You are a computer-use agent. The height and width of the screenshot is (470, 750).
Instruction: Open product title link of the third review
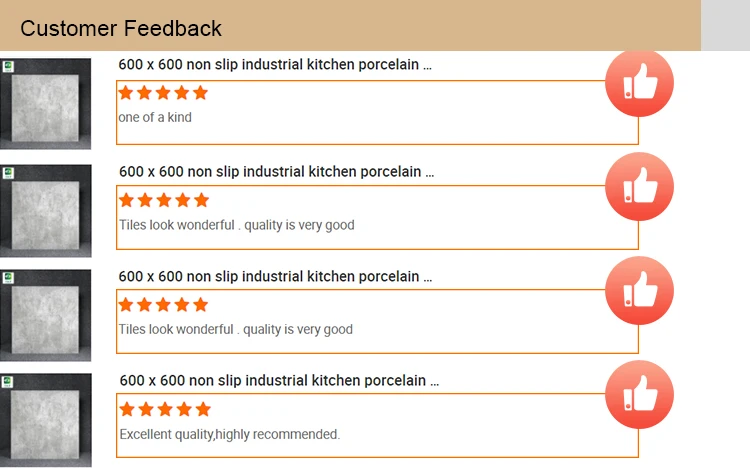point(275,276)
